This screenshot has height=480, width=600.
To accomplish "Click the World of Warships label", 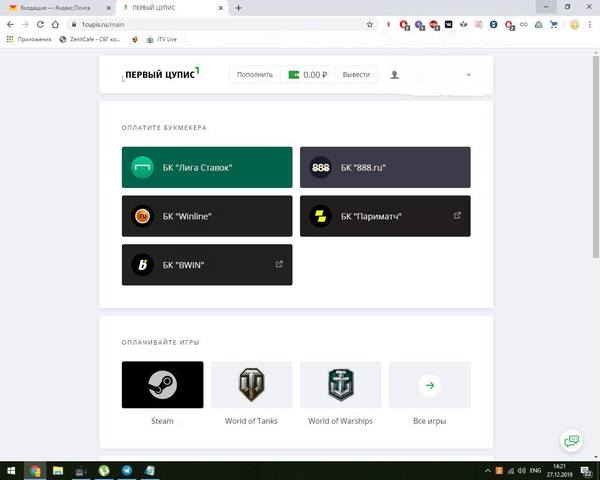I will pyautogui.click(x=340, y=421).
